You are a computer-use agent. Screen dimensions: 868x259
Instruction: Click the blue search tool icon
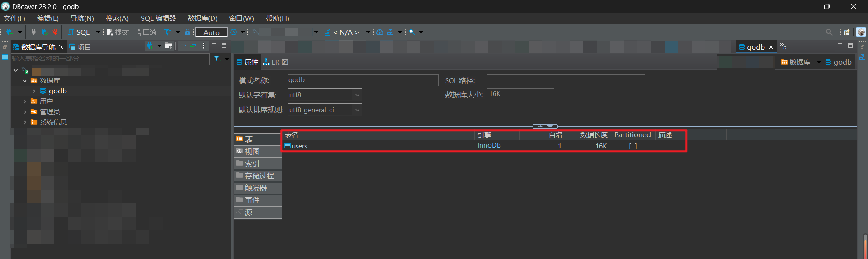coord(412,32)
